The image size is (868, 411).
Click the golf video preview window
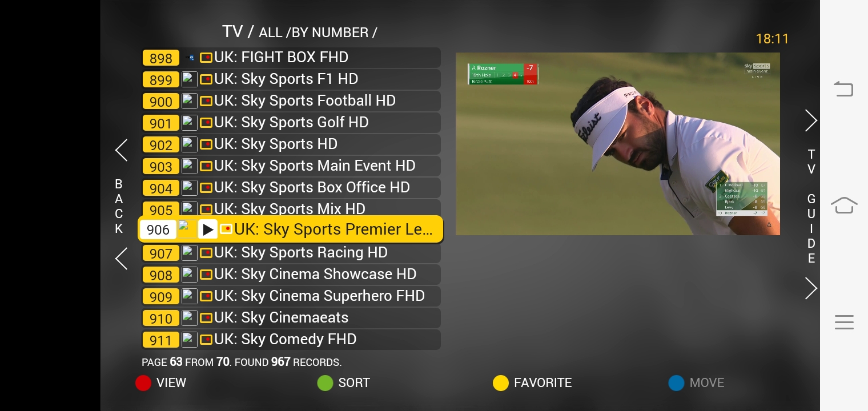(617, 144)
